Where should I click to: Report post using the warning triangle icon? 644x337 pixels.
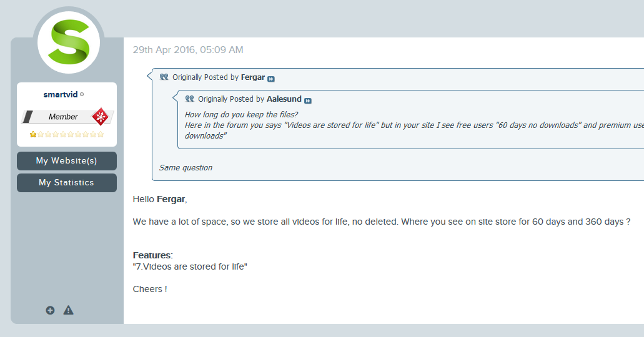coord(69,310)
